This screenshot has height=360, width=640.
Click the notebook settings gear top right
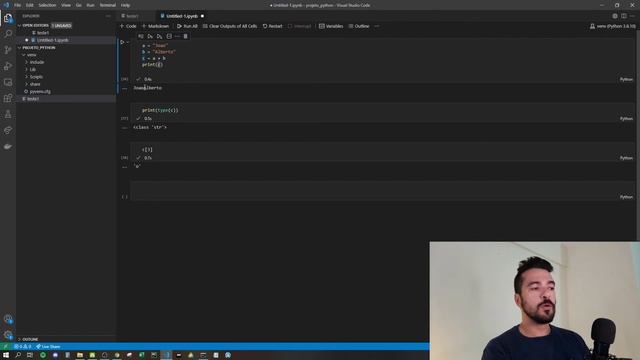(x=615, y=16)
